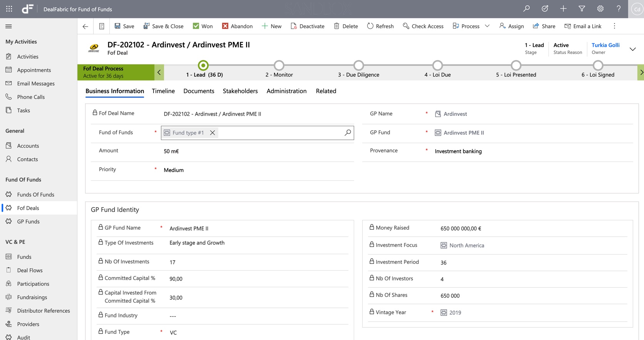Image resolution: width=644 pixels, height=340 pixels.
Task: Open advanced find filter icon
Action: [582, 9]
